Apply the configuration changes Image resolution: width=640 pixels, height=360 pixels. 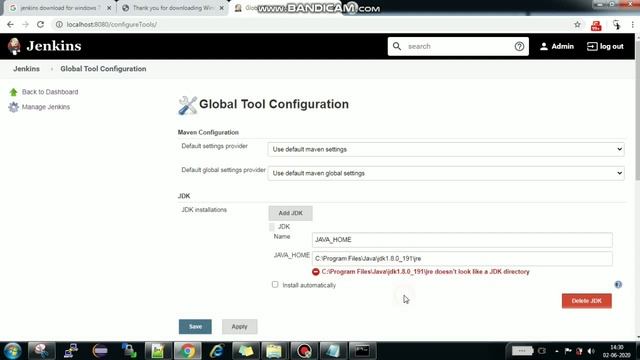[240, 327]
